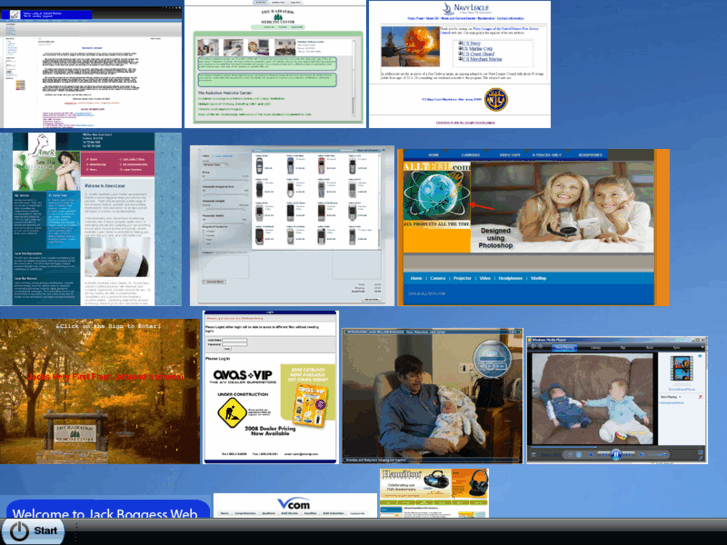The image size is (727, 545).
Task: Click the U.S. Merchant Marine link
Action: (482, 59)
